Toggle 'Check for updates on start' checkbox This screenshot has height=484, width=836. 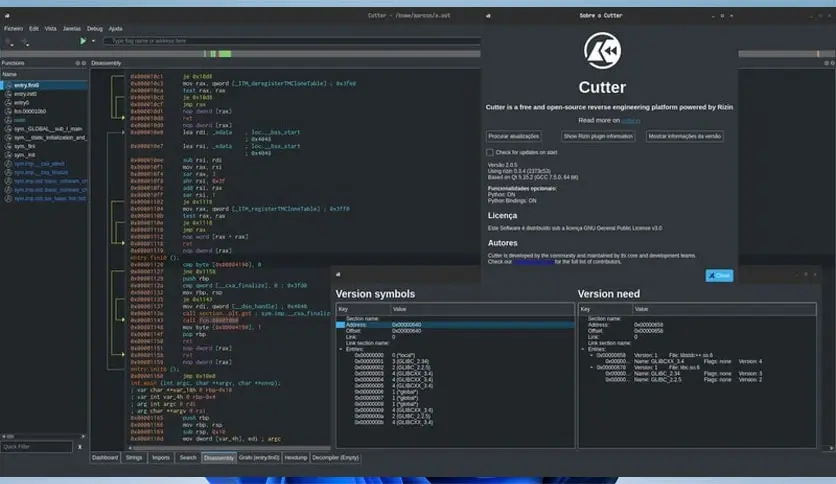[x=489, y=152]
